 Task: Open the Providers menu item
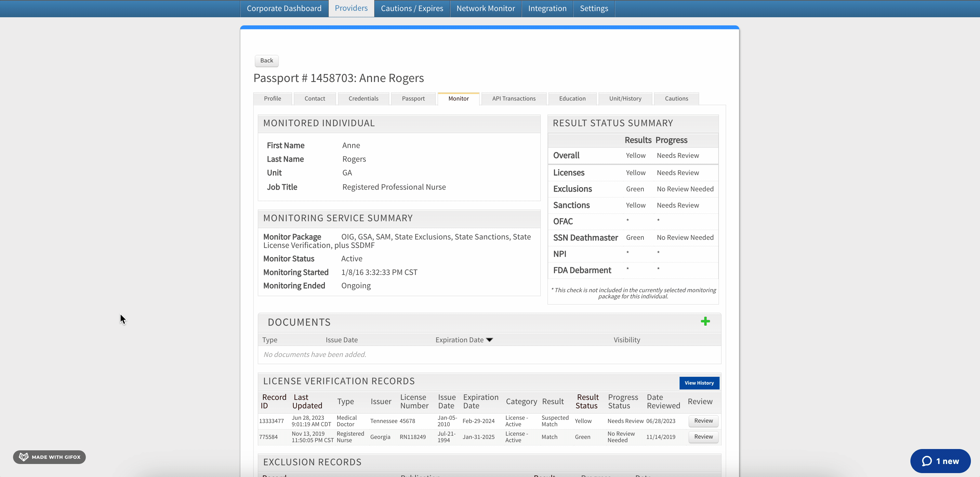(x=351, y=8)
